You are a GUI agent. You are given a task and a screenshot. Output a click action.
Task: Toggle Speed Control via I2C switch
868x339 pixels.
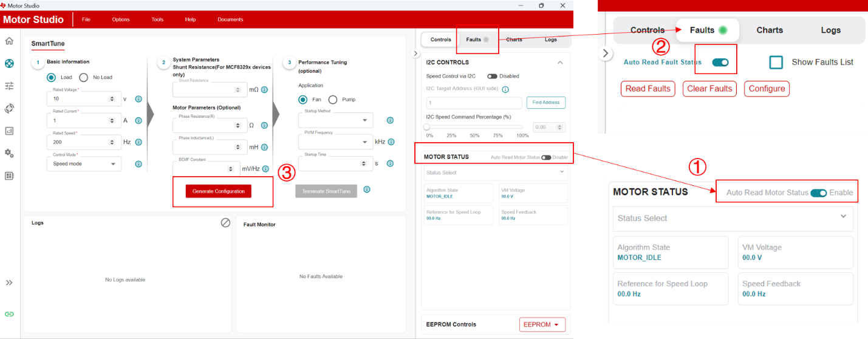click(492, 77)
